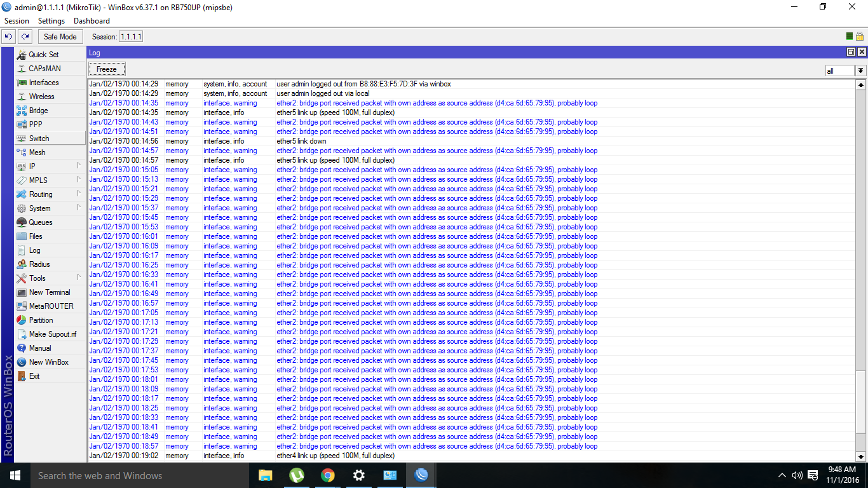Click Exit in the sidebar
The height and width of the screenshot is (488, 868).
[50, 376]
